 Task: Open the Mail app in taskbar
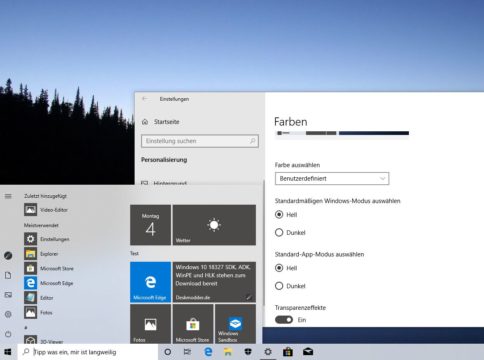(308, 352)
